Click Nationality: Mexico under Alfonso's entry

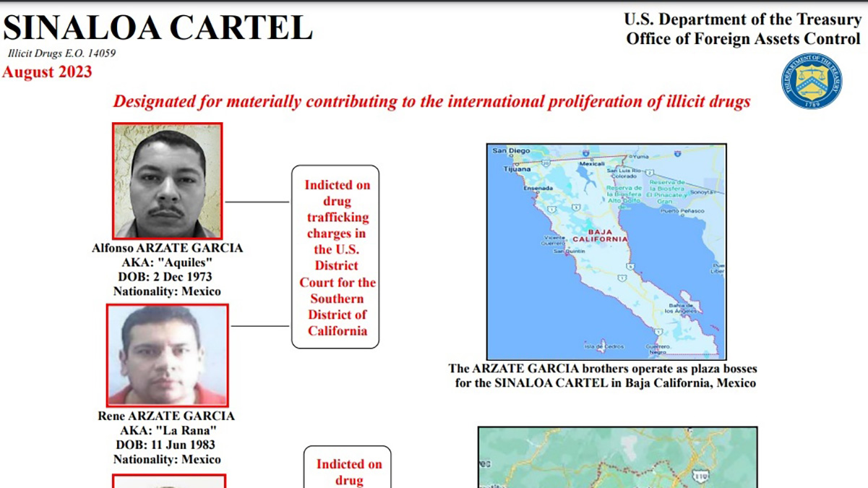pos(168,291)
